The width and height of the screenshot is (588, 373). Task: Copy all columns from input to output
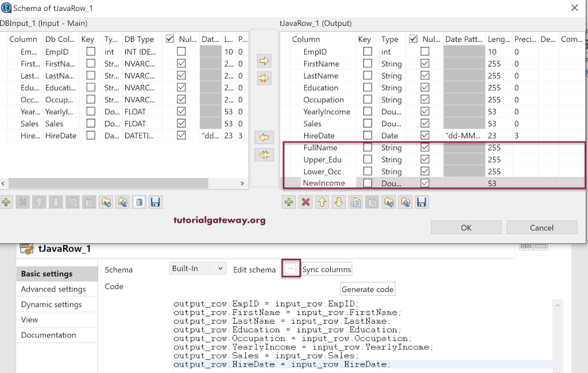click(264, 79)
